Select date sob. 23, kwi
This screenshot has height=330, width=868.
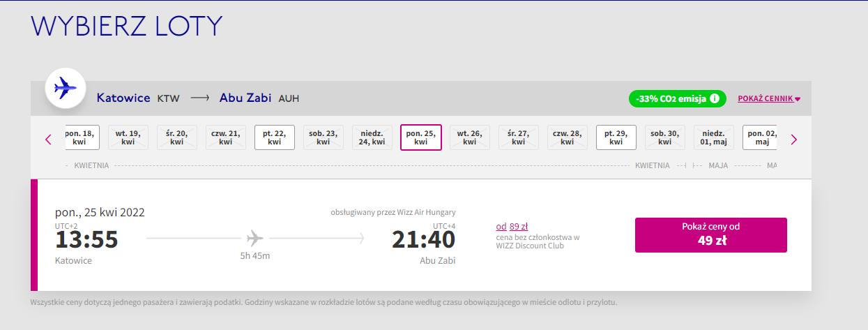coord(323,137)
